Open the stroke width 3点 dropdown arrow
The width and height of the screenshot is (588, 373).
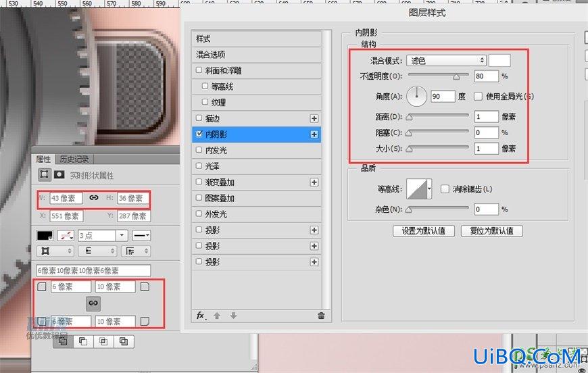(122, 235)
